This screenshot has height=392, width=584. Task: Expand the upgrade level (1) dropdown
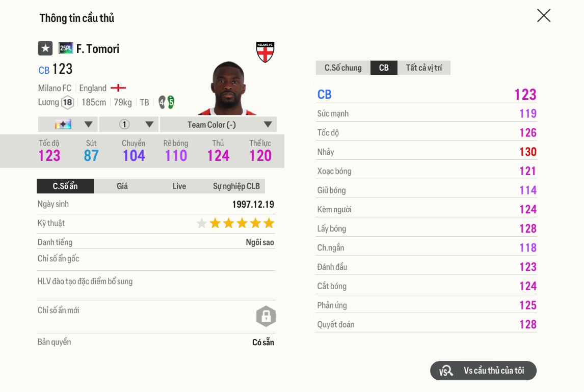tap(149, 124)
